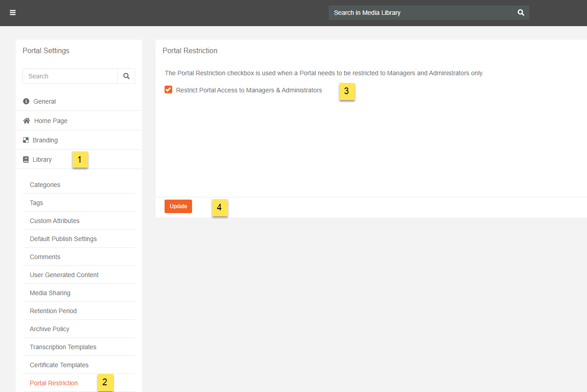The width and height of the screenshot is (587, 392).
Task: Open the Retention Period settings
Action: 53,311
